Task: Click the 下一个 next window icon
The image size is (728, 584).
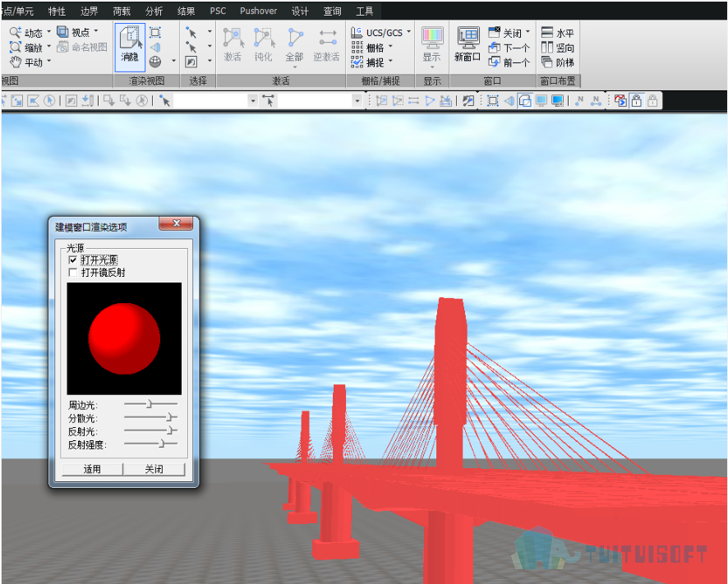Action: [x=494, y=48]
